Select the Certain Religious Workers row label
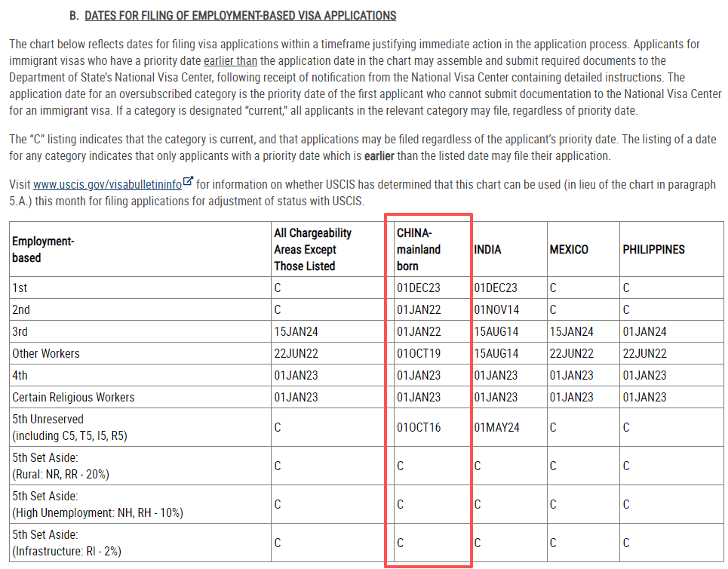 [73, 397]
